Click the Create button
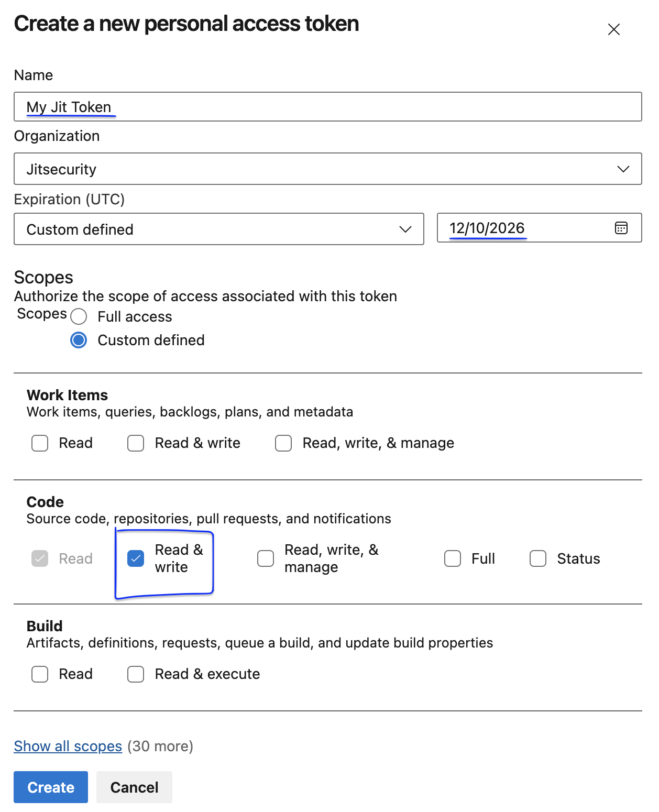The image size is (659, 812). coord(51,787)
